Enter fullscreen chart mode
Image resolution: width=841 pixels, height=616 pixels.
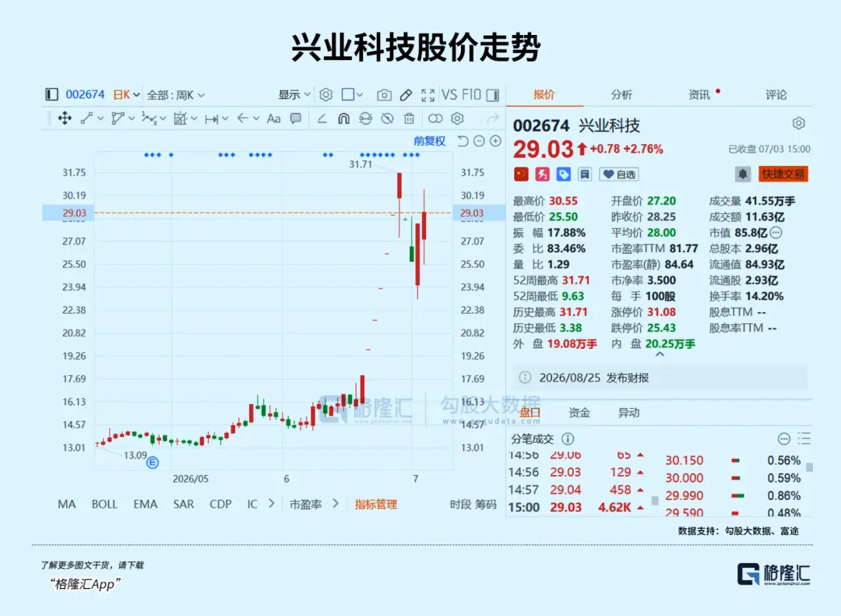tap(428, 95)
